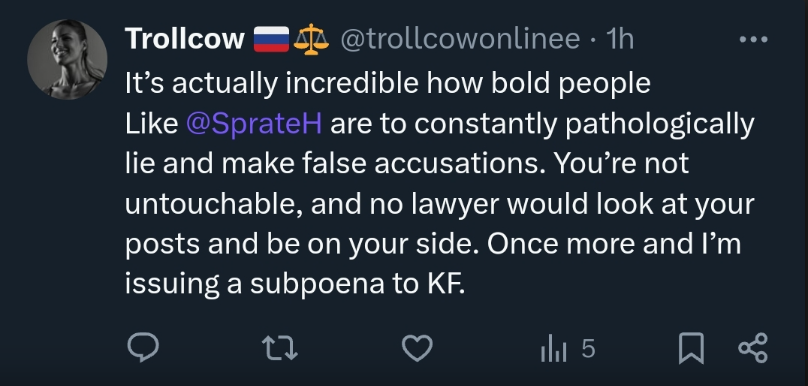Open Trollcow's profile picture

[67, 59]
